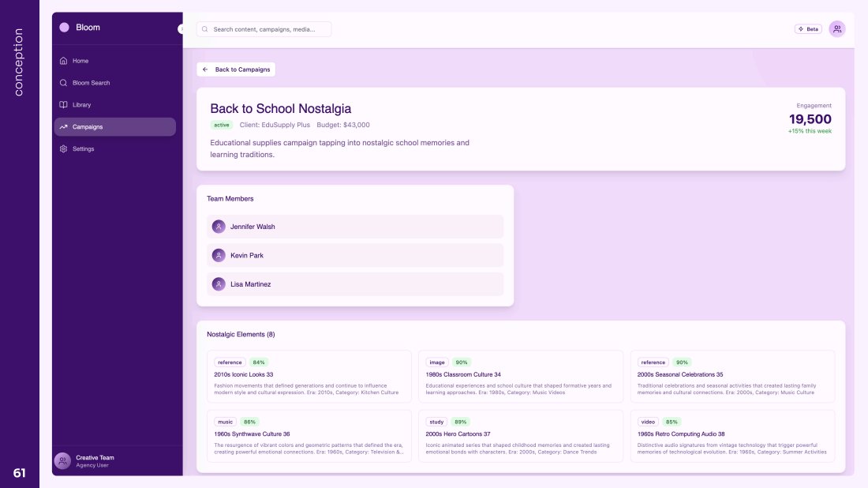Screen dimensions: 868x488
Task: Click the 86% score badge
Action: 249,422
